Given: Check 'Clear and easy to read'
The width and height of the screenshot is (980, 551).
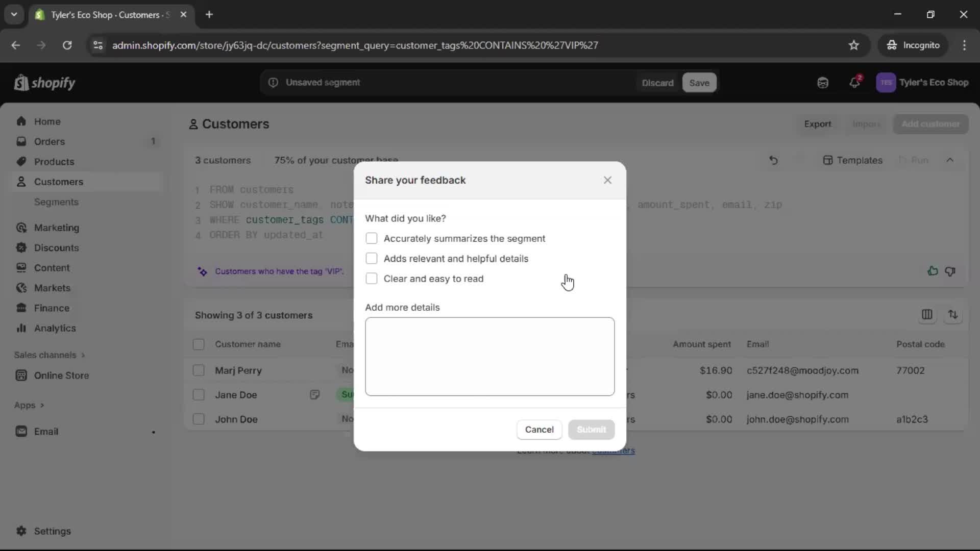Looking at the screenshot, I should (372, 279).
